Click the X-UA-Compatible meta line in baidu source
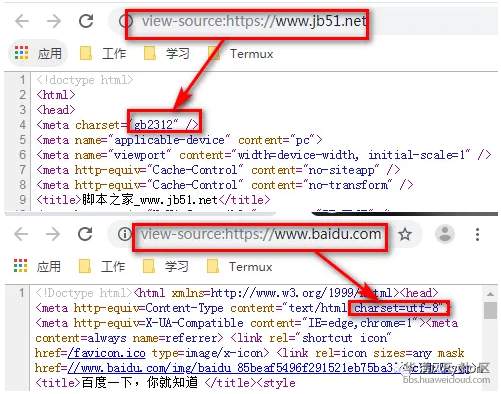 [x=246, y=323]
